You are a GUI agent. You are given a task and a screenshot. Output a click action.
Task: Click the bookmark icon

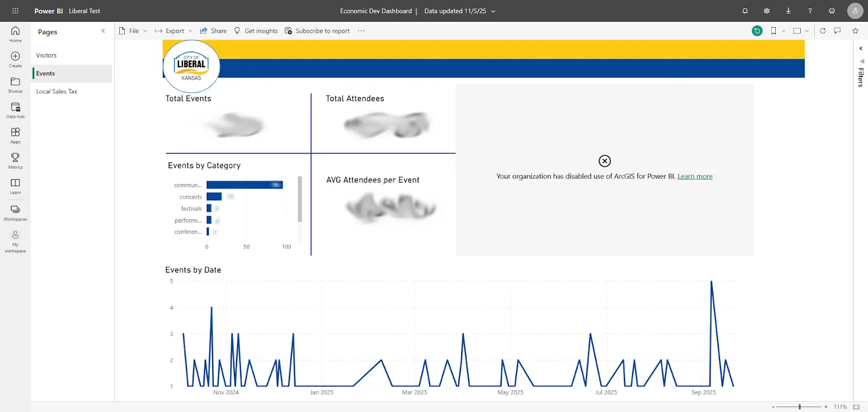774,31
